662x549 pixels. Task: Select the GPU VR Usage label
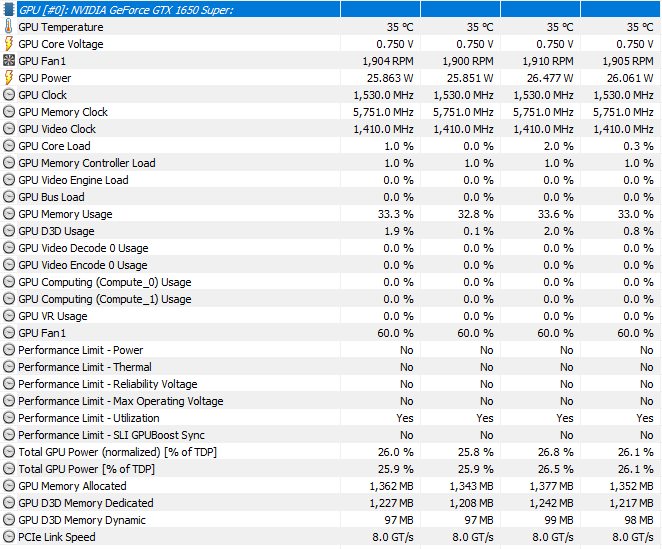click(53, 316)
